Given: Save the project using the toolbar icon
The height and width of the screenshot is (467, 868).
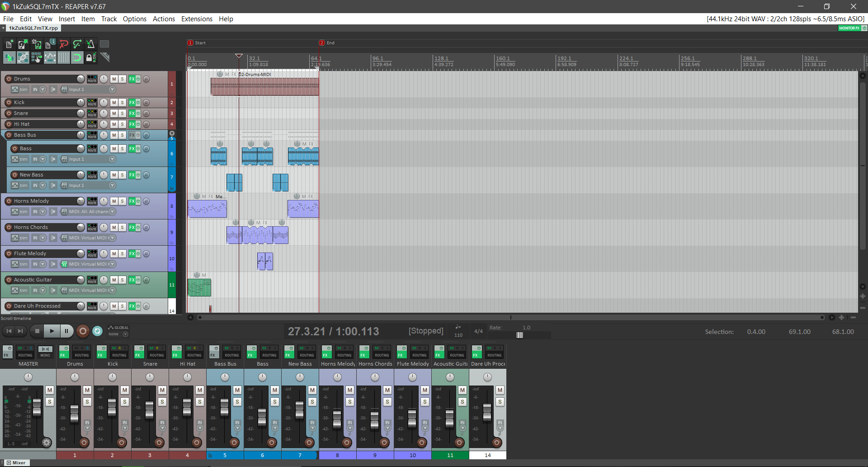Looking at the screenshot, I should click(36, 44).
